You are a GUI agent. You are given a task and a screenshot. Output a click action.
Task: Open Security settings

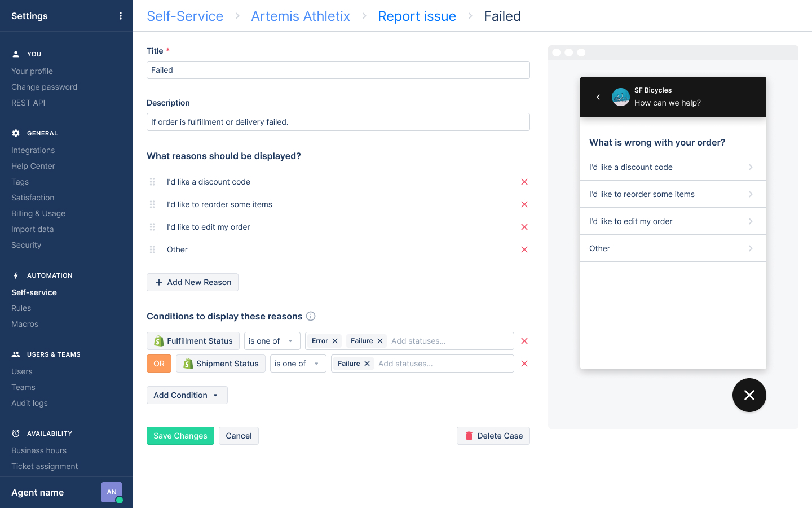26,245
